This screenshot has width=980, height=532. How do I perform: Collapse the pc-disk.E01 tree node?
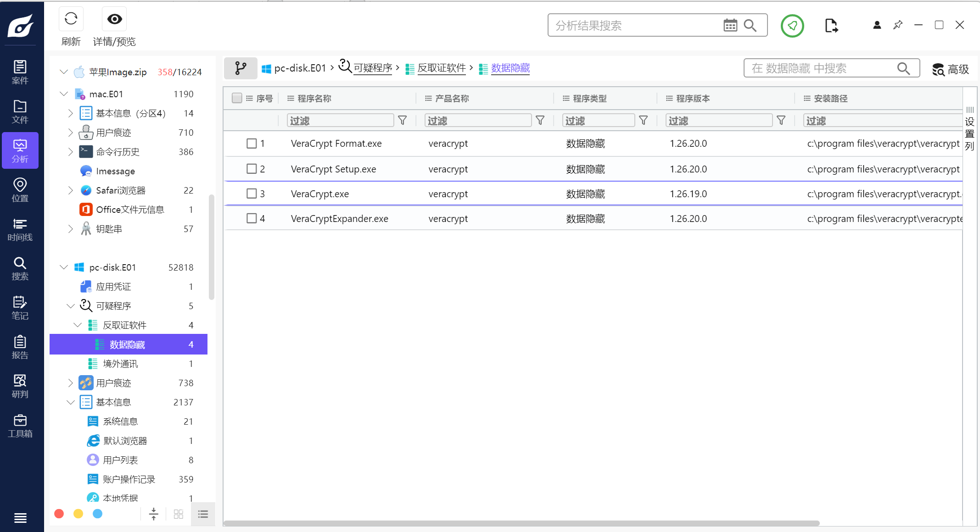pos(64,267)
